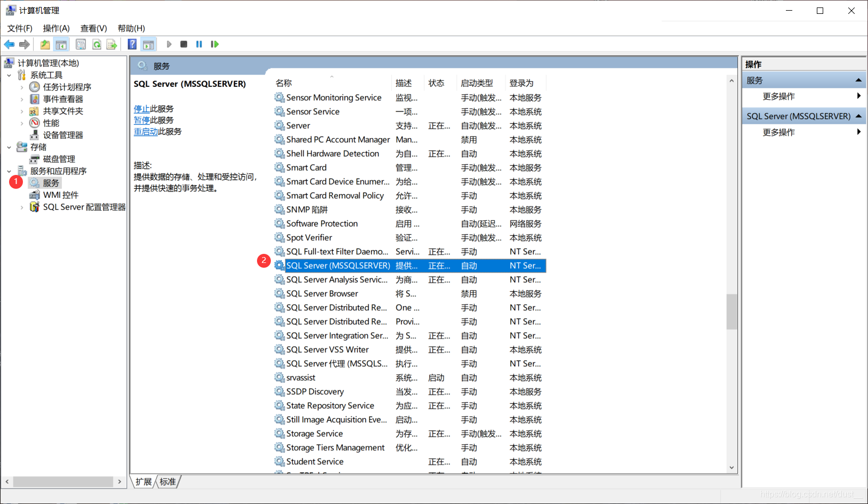This screenshot has height=504, width=868.
Task: Open 更多操作 under the 服务 section
Action: tap(778, 97)
